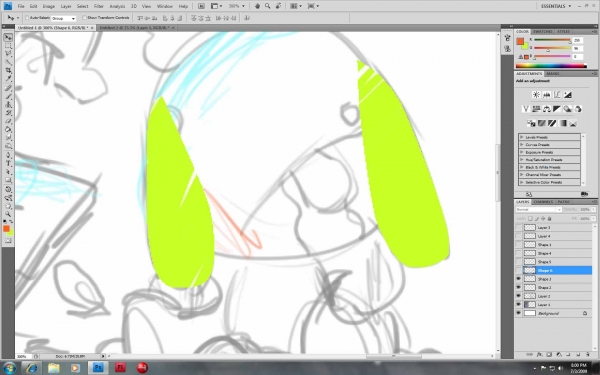Select the Eyedropper tool
This screenshot has height=375, width=600.
8,78
